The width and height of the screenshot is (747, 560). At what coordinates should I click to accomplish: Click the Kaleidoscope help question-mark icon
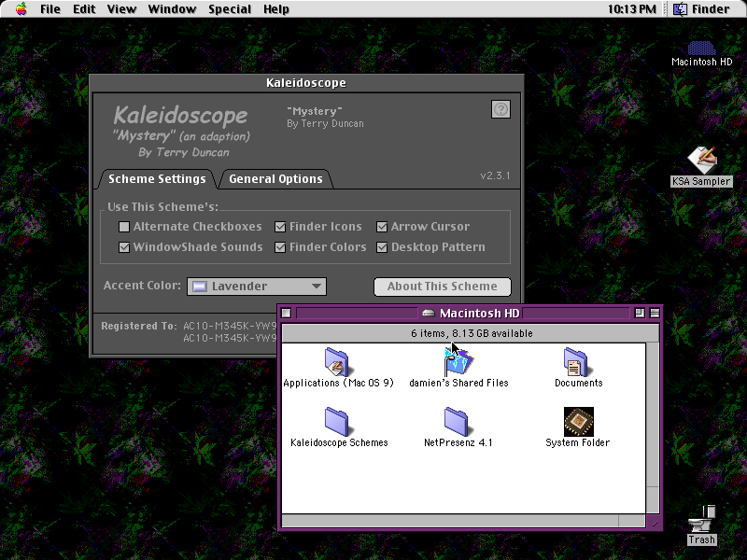point(500,109)
